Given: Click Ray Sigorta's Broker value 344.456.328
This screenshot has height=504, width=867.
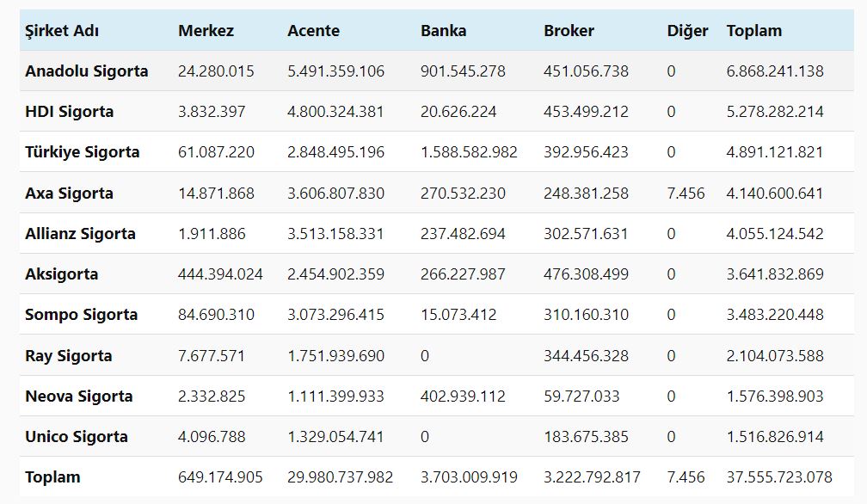Looking at the screenshot, I should 586,356.
